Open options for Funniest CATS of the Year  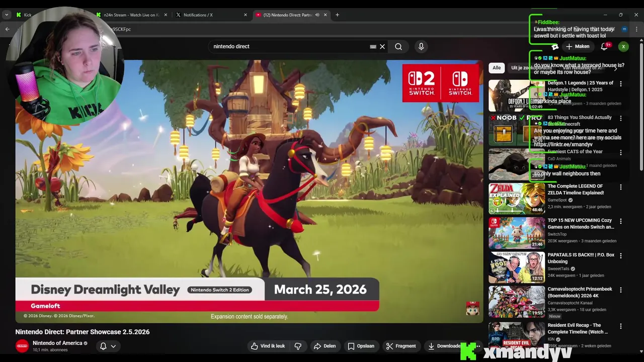tap(620, 152)
